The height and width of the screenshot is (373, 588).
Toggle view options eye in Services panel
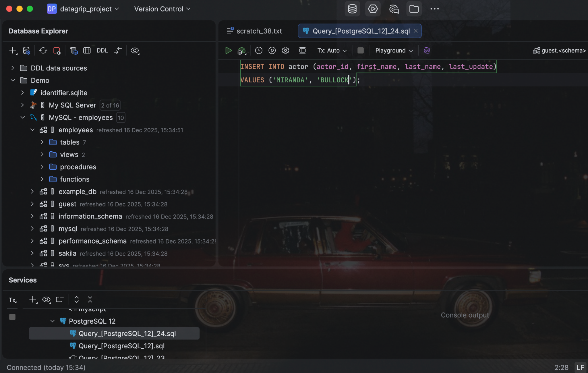[x=46, y=299]
